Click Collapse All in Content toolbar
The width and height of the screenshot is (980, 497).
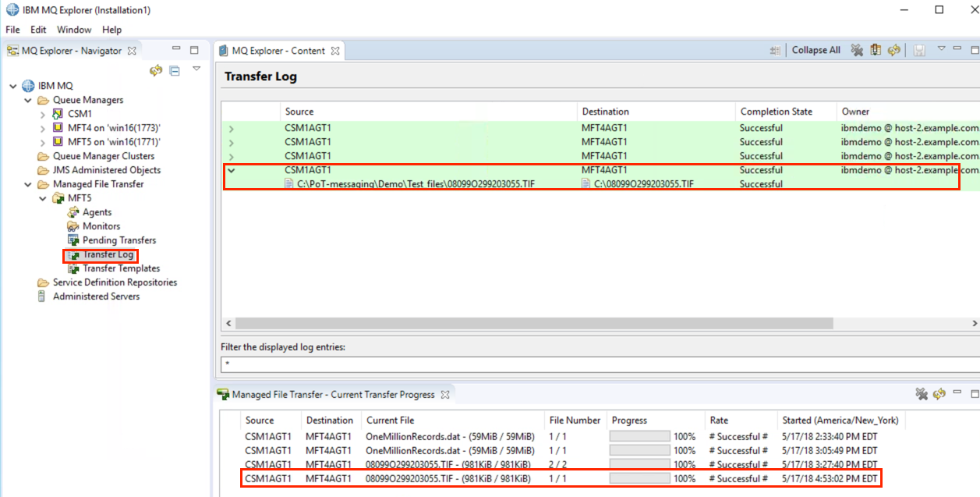815,50
